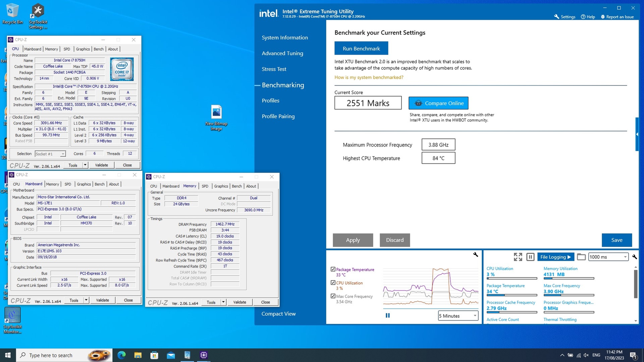Pause the monitor panel updates
The image size is (644, 362).
[530, 257]
